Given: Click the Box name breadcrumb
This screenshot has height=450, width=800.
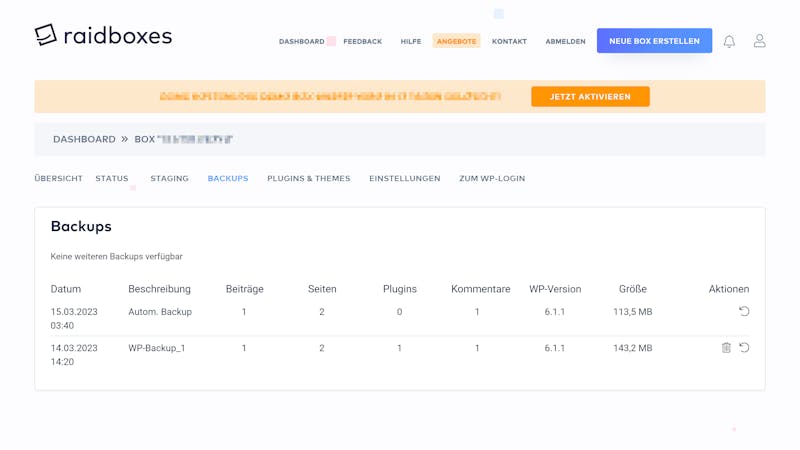Looking at the screenshot, I should (184, 139).
